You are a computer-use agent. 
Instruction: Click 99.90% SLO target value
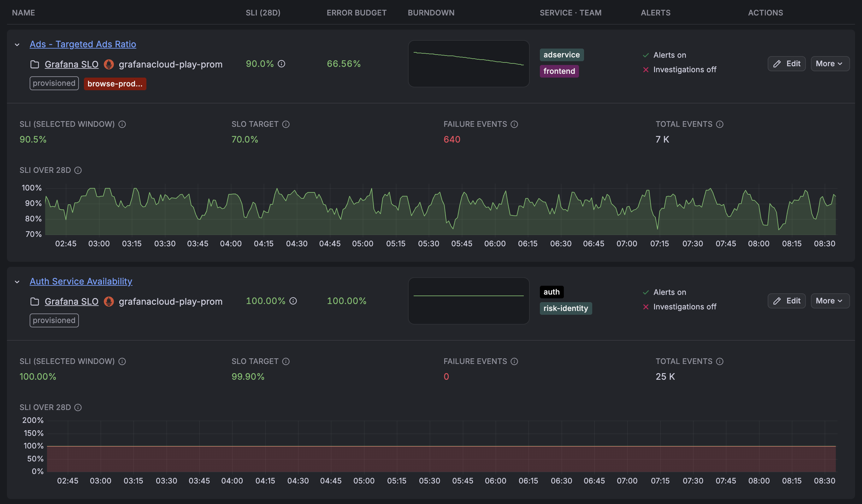(248, 377)
